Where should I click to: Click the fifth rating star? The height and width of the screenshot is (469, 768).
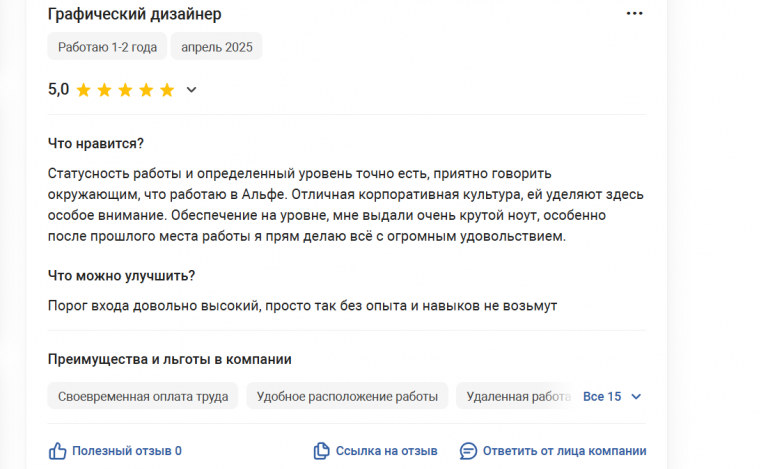point(167,90)
